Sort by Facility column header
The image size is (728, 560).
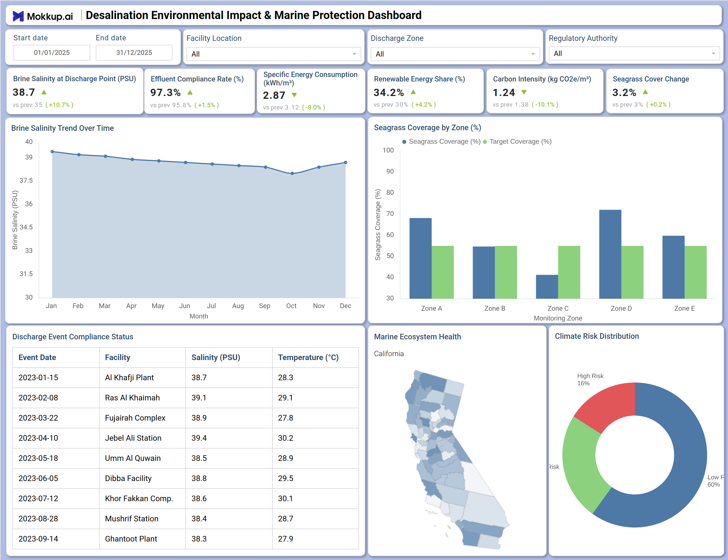(x=142, y=358)
